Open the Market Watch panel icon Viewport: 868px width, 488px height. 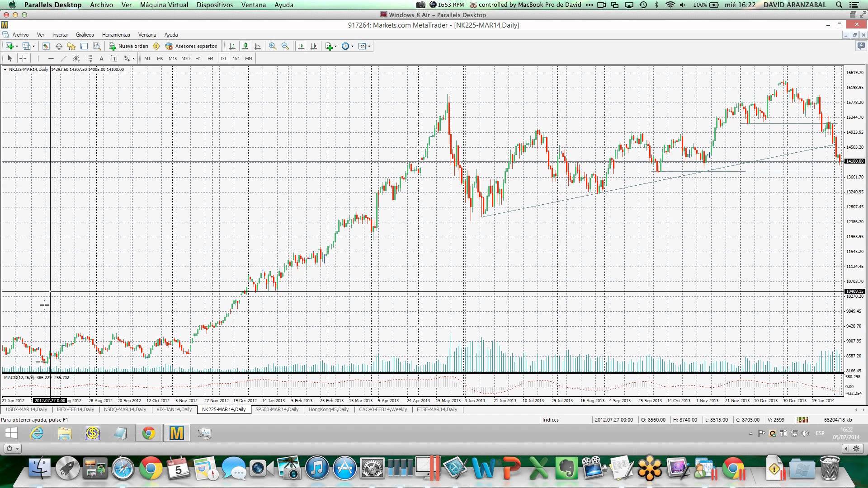click(46, 46)
